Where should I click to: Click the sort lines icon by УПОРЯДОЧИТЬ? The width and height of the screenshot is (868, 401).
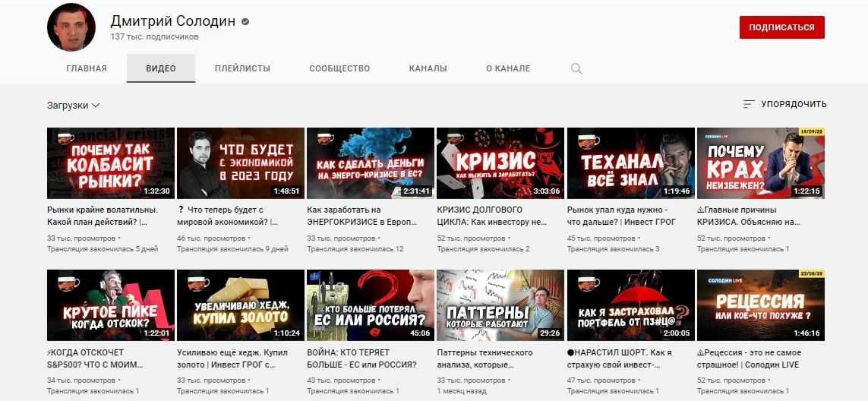pyautogui.click(x=749, y=104)
